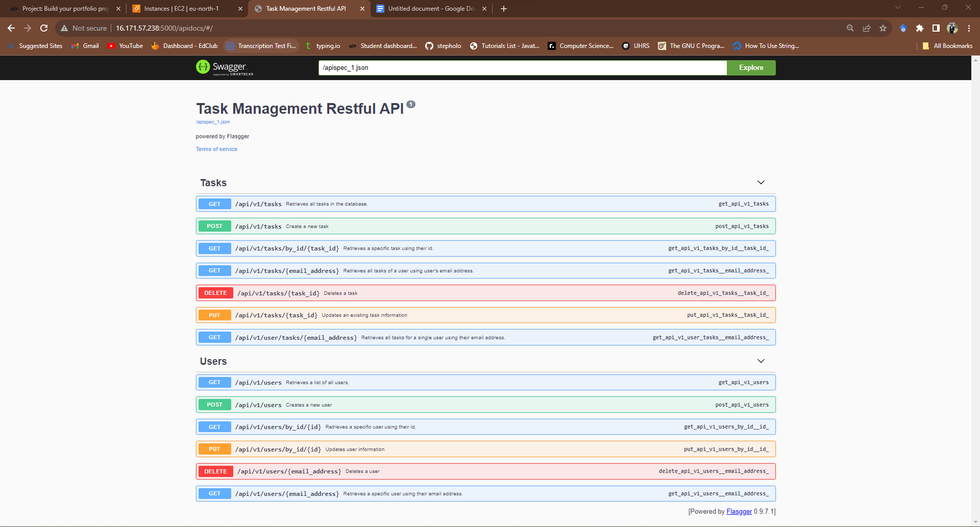Image resolution: width=980 pixels, height=527 pixels.
Task: Click the Explore button
Action: pyautogui.click(x=750, y=67)
